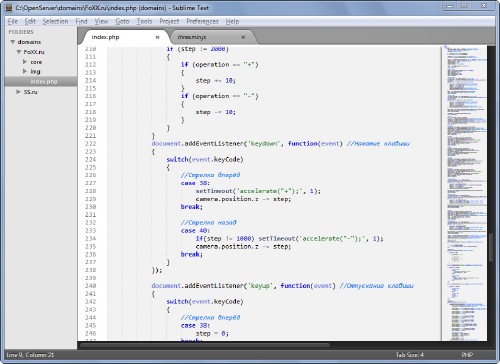
Task: Select the SS.ru folder
Action: click(30, 92)
